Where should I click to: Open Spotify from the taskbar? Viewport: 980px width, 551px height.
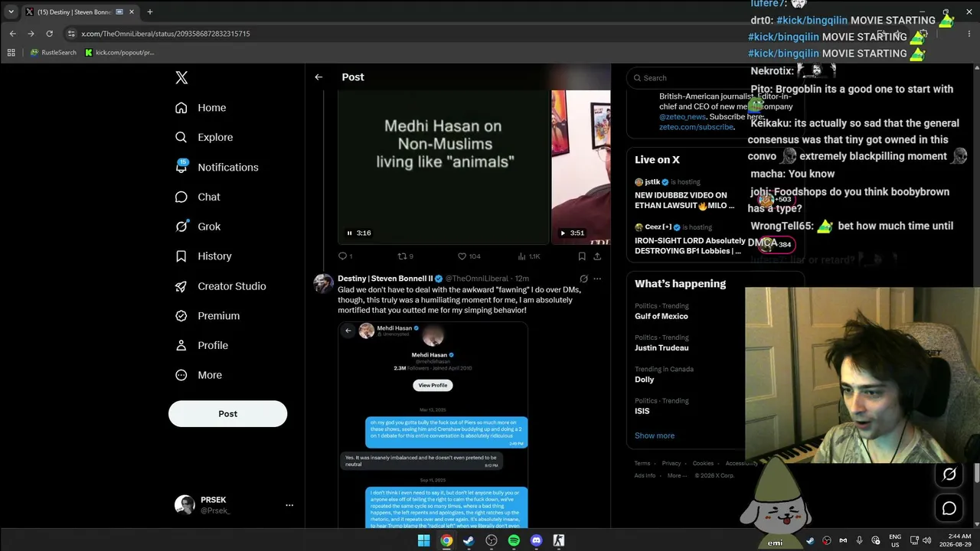click(514, 540)
